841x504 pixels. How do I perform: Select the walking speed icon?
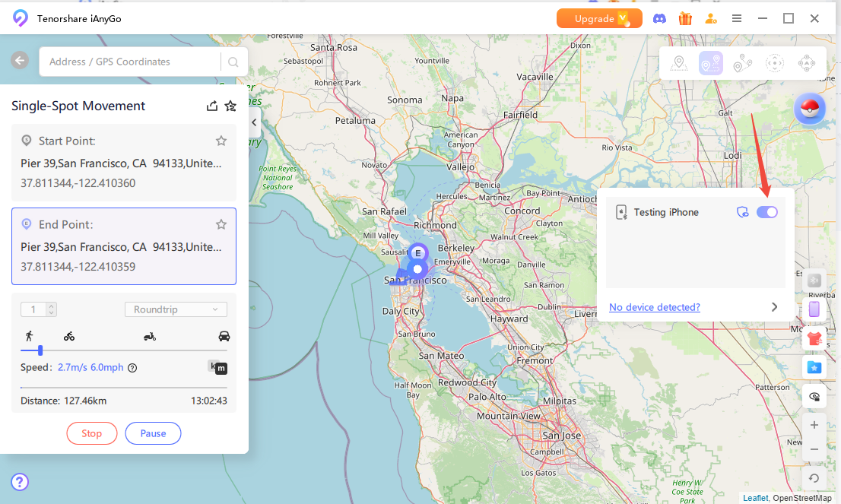click(x=28, y=335)
